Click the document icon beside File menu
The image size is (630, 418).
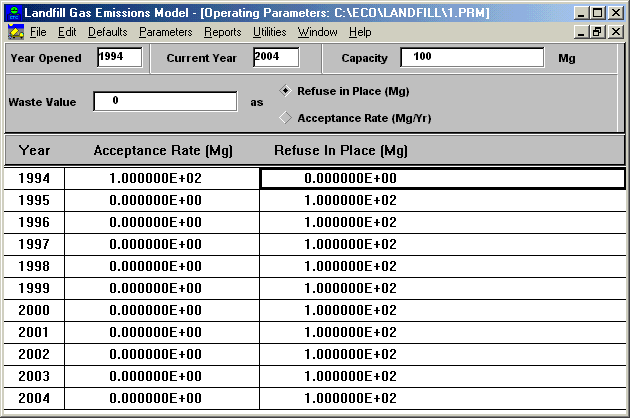[16, 32]
